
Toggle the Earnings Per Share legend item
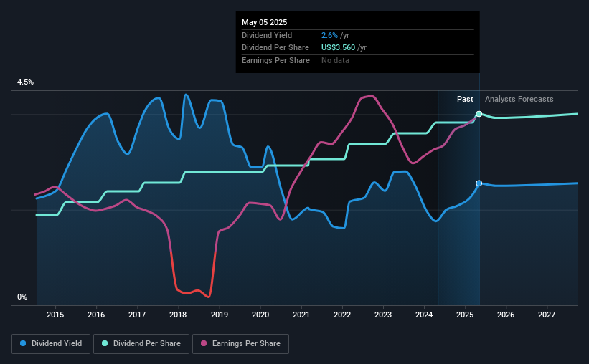[240, 344]
